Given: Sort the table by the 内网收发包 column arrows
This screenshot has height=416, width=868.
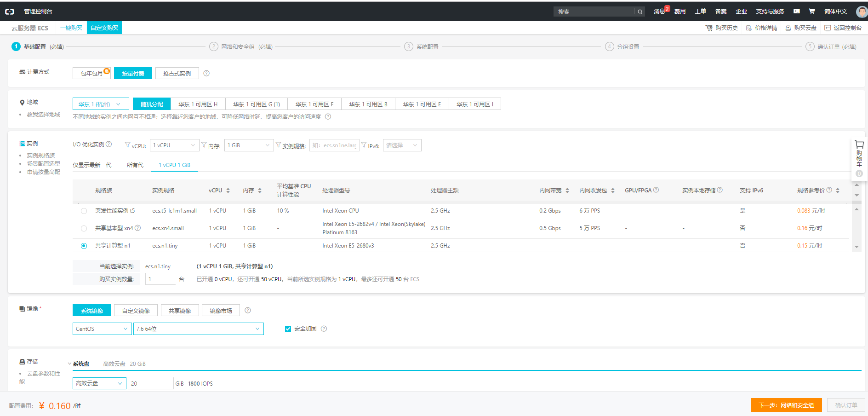Looking at the screenshot, I should coord(613,191).
